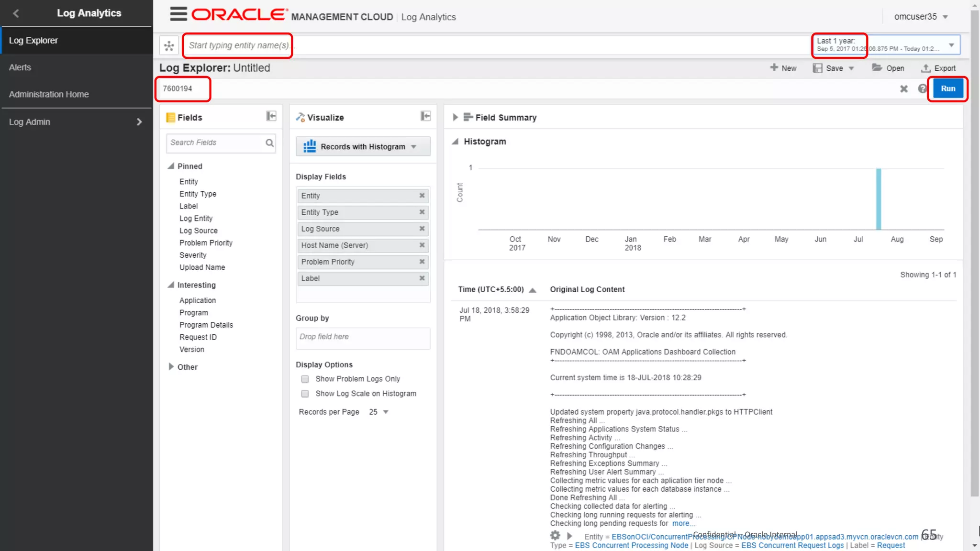Open Records with Histogram visualization dropdown

click(x=413, y=147)
